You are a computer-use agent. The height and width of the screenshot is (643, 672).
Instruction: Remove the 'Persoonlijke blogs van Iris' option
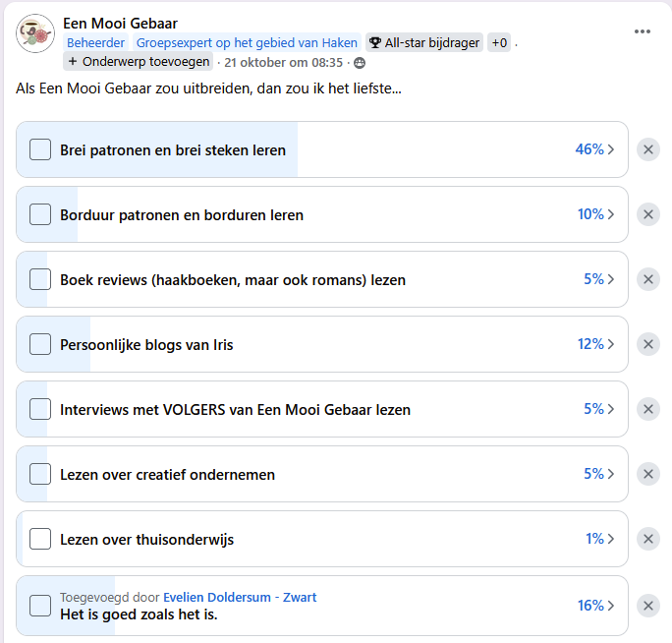pos(648,344)
